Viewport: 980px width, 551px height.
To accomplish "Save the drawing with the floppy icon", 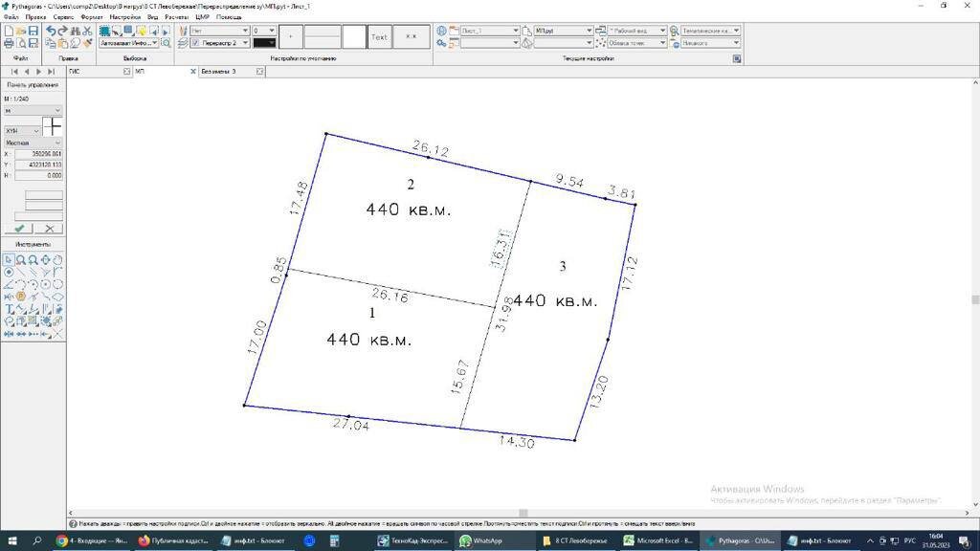I will [33, 31].
